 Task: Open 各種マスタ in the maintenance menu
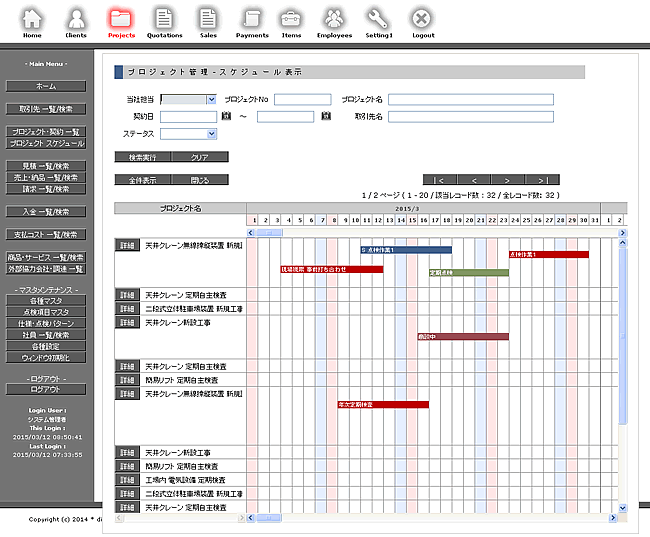pyautogui.click(x=46, y=301)
